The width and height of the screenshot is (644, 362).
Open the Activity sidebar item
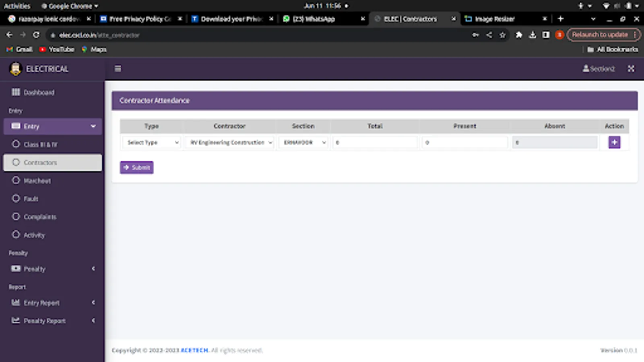click(x=52, y=235)
